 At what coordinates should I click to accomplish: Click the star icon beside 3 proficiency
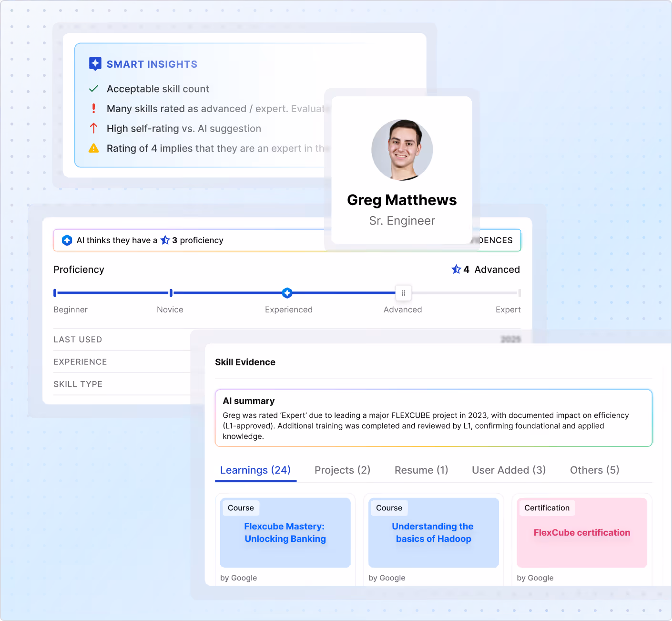tap(165, 240)
